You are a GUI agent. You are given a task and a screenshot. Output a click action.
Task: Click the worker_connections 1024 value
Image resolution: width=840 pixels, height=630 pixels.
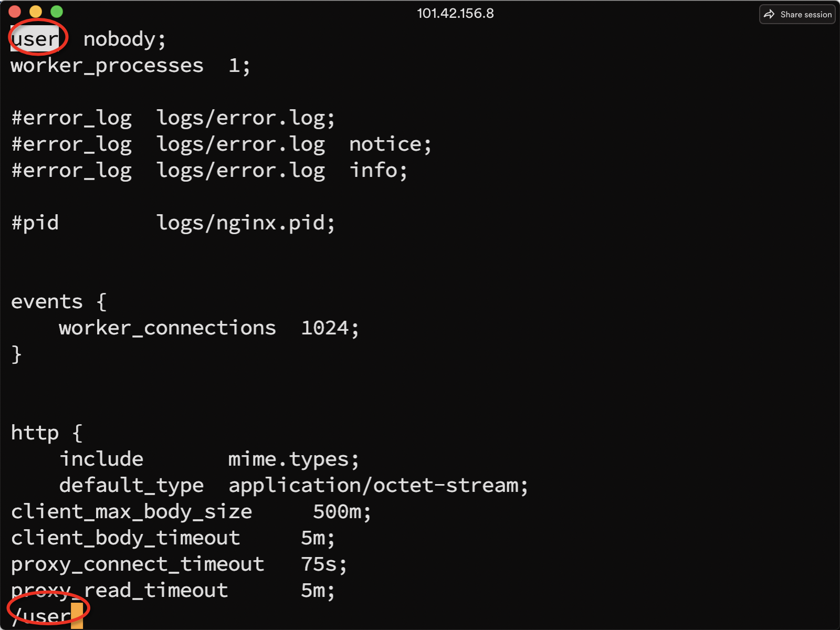click(330, 328)
